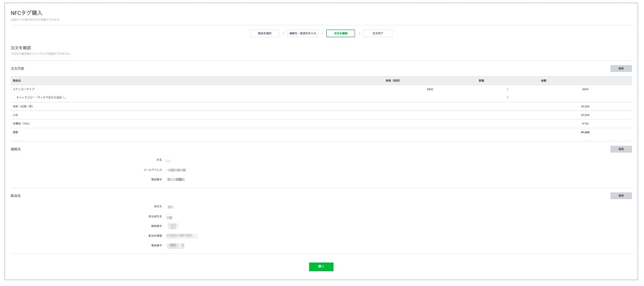Go back to 商品を選択 step
Image resolution: width=644 pixels, height=286 pixels.
pyautogui.click(x=264, y=34)
